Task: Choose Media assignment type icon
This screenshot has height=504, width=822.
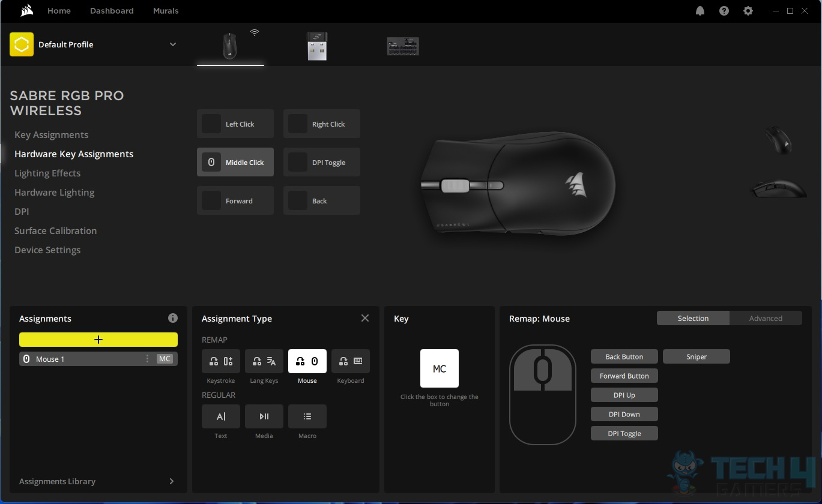Action: coord(264,416)
